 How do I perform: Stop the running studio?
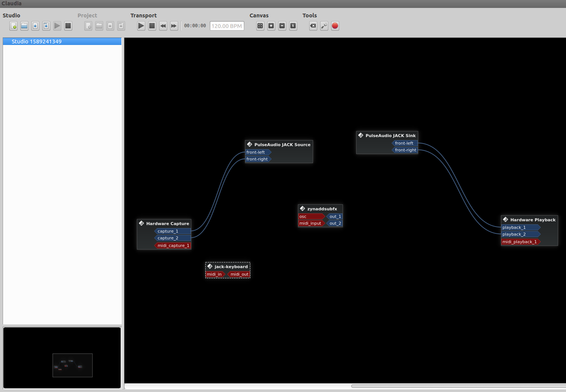(68, 26)
